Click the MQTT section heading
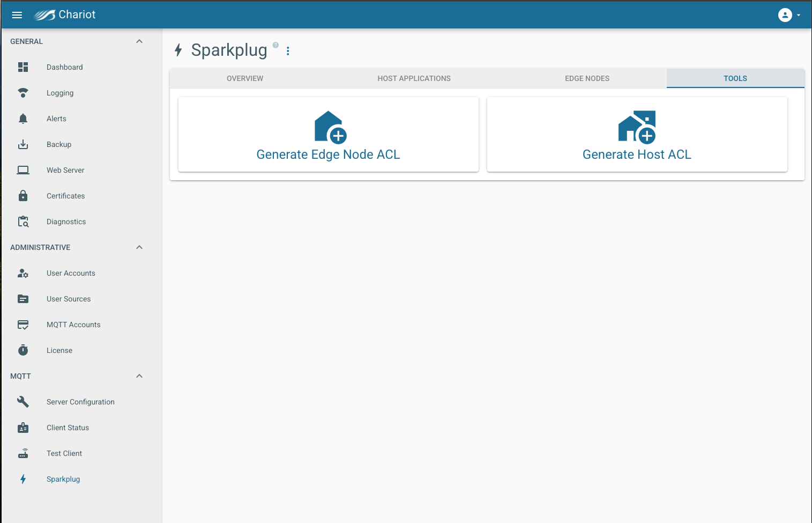812x523 pixels. pyautogui.click(x=20, y=376)
